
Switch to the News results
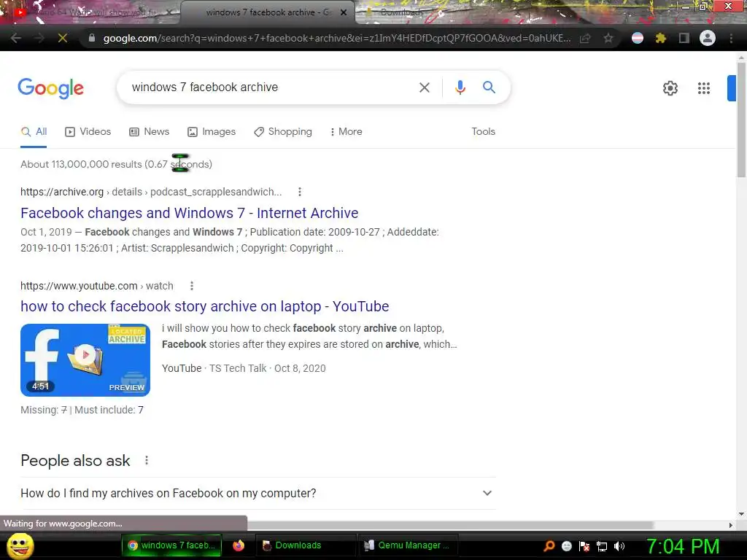[x=149, y=132]
